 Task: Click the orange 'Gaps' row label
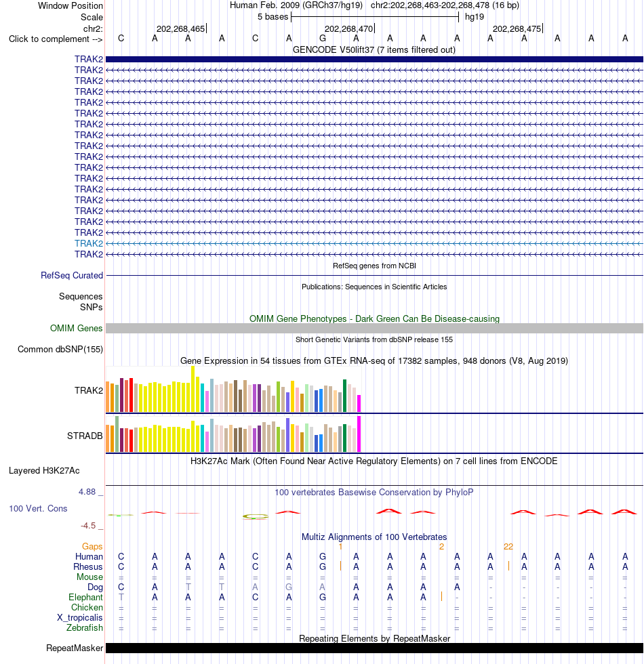pyautogui.click(x=92, y=547)
